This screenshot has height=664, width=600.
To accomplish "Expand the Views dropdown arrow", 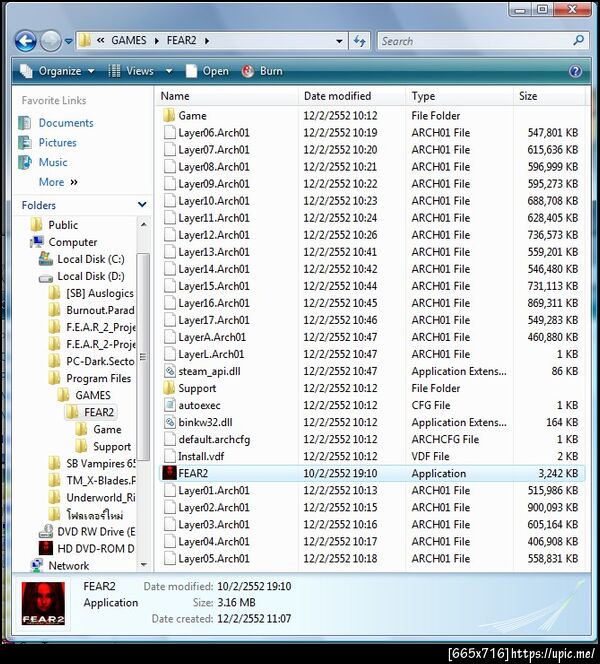I will [169, 71].
